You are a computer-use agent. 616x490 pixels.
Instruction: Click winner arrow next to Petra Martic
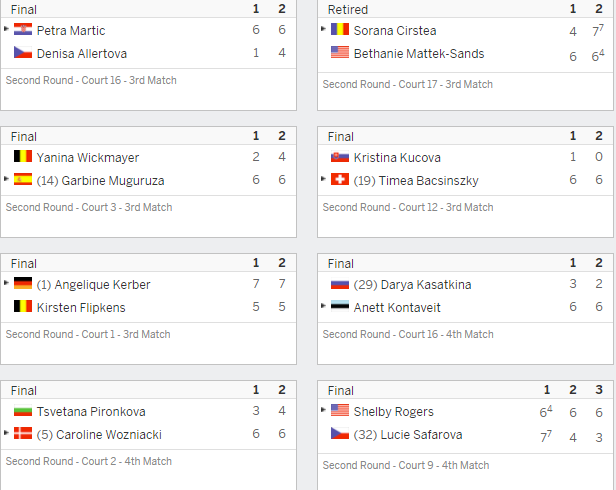tap(6, 29)
